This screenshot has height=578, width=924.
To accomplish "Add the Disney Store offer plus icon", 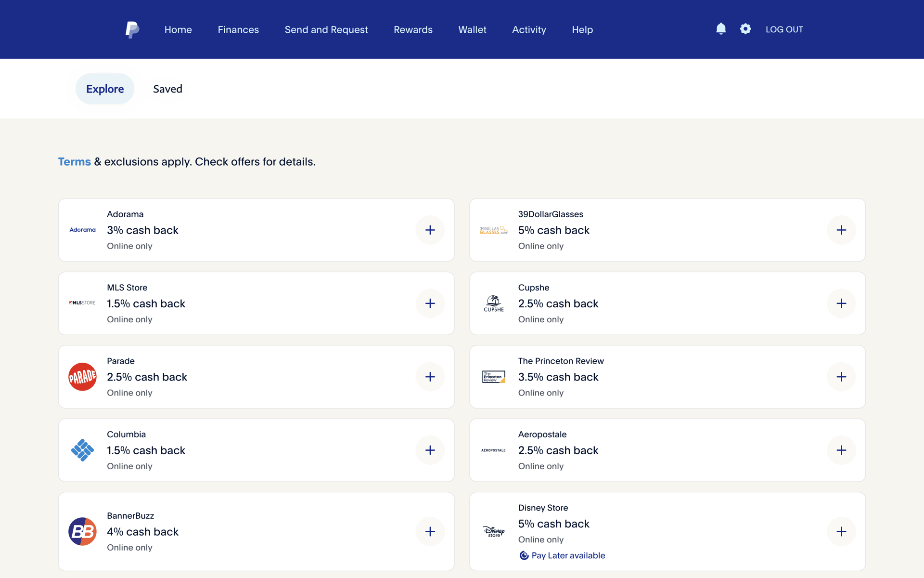I will pyautogui.click(x=841, y=532).
